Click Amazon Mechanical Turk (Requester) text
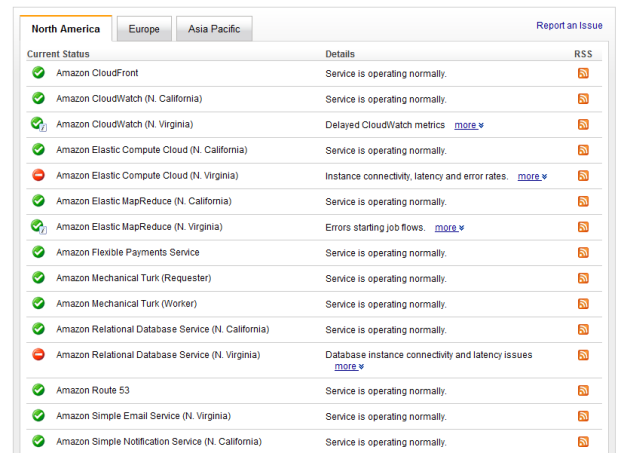The width and height of the screenshot is (630, 453). 133,278
